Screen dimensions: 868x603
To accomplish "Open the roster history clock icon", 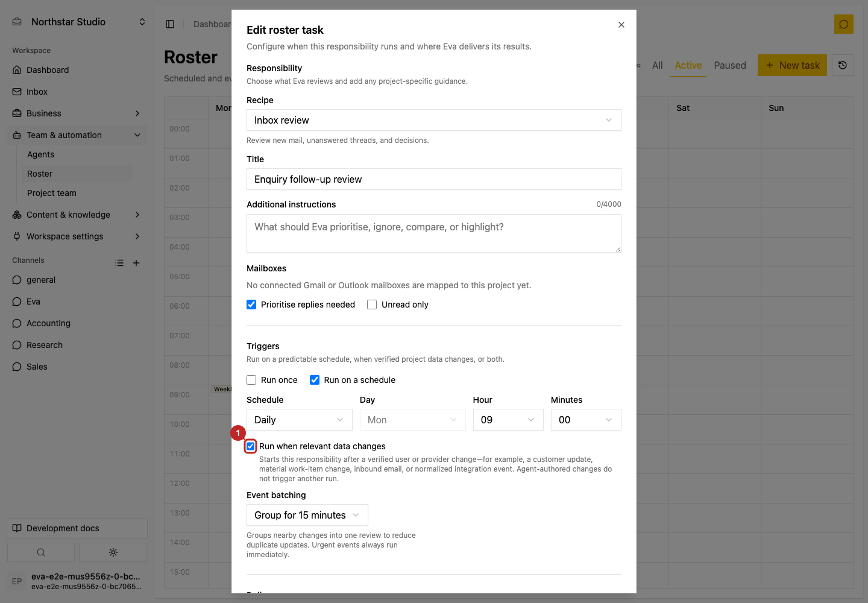I will tap(843, 65).
